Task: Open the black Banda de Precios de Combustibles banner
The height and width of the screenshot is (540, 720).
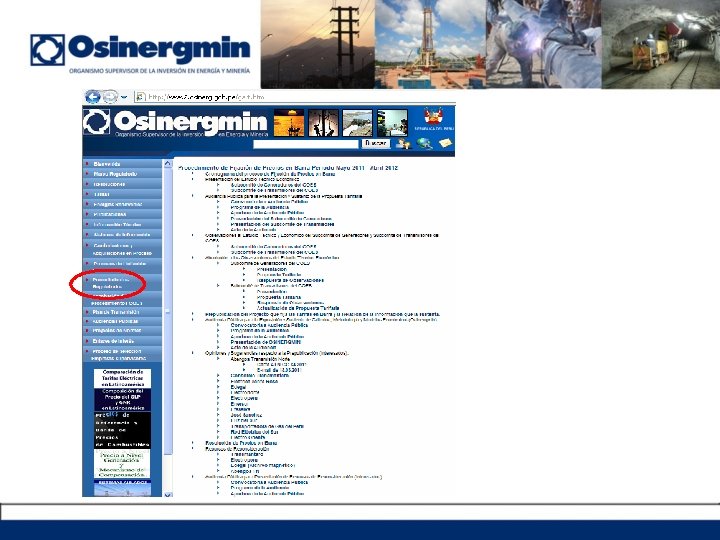Action: click(x=123, y=430)
